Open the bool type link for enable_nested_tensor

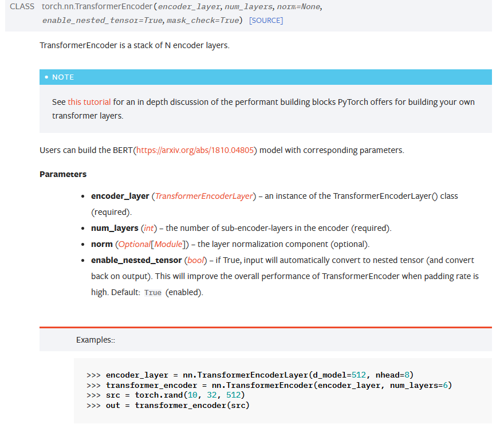[x=196, y=260]
